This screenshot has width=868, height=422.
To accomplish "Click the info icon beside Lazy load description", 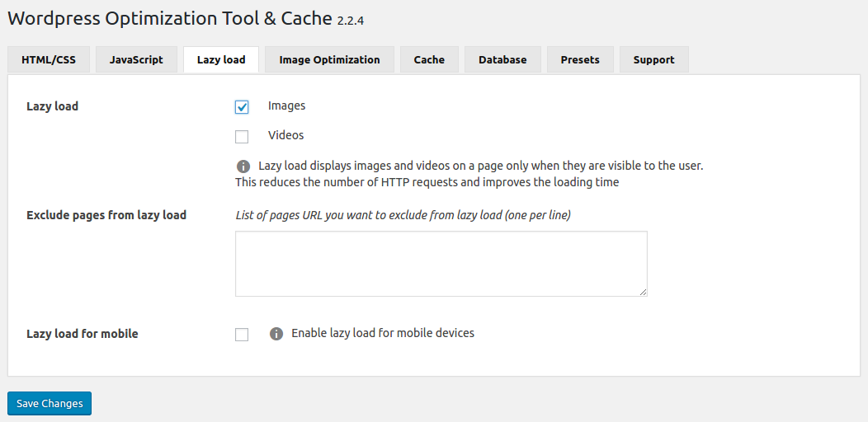I will pyautogui.click(x=243, y=166).
